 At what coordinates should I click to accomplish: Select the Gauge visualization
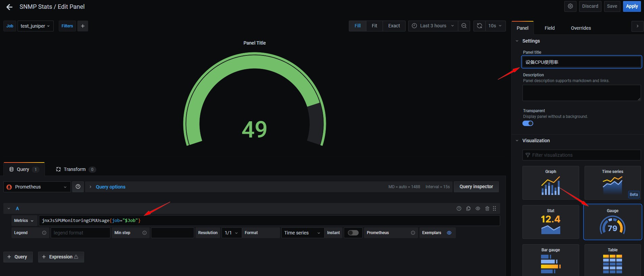tap(612, 222)
